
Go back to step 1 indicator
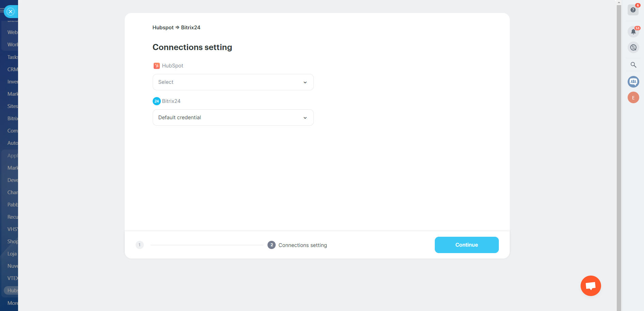point(139,245)
